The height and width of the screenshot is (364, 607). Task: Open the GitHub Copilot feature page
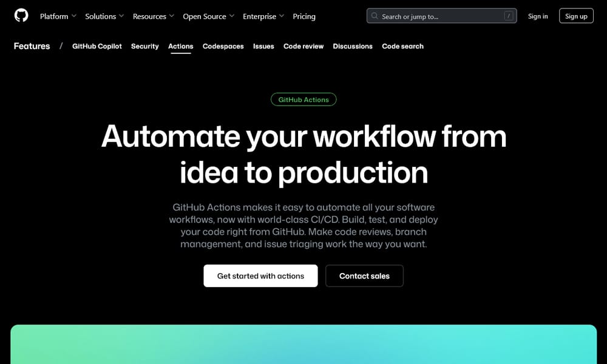(x=97, y=46)
